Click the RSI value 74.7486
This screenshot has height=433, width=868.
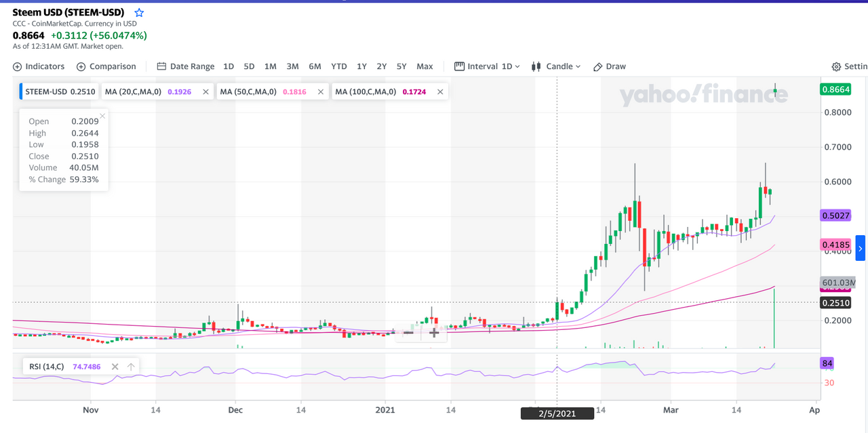click(x=87, y=367)
